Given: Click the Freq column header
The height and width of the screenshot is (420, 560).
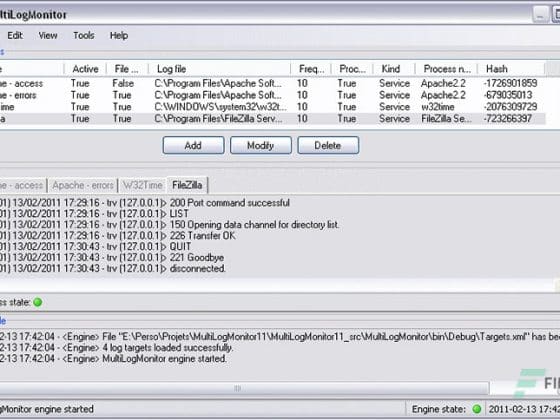Looking at the screenshot, I should 311,69.
